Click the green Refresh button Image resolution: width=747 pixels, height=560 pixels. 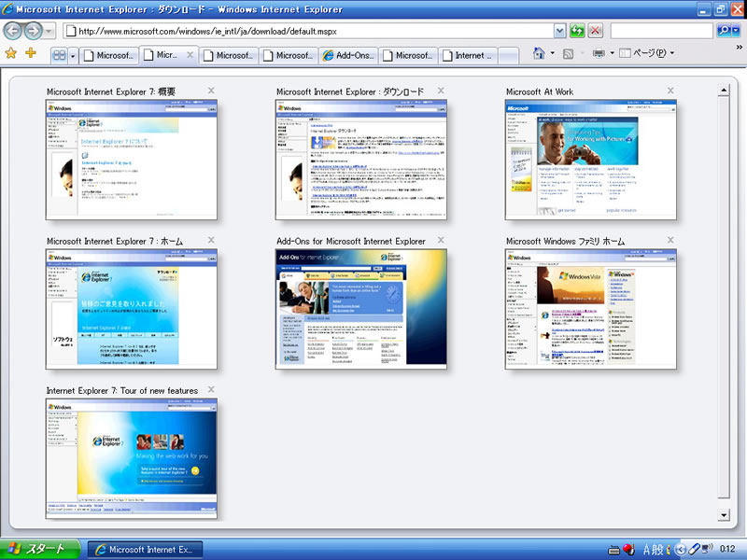577,32
